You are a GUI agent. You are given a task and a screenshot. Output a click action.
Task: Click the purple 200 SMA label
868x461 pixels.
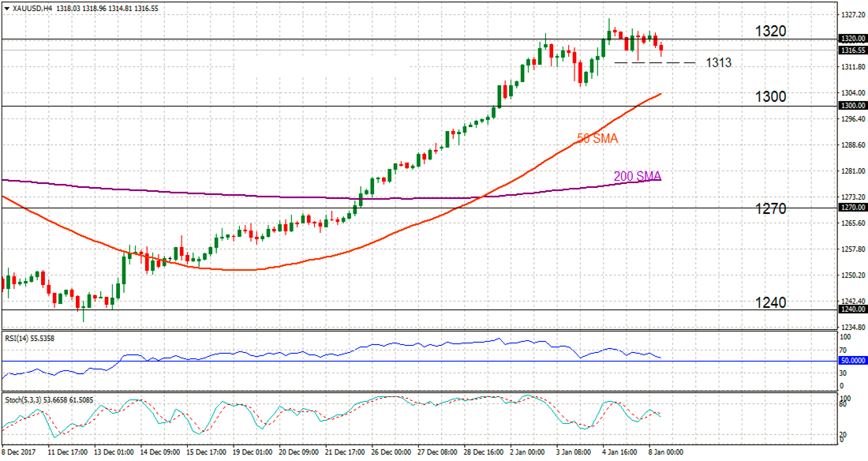click(x=638, y=175)
